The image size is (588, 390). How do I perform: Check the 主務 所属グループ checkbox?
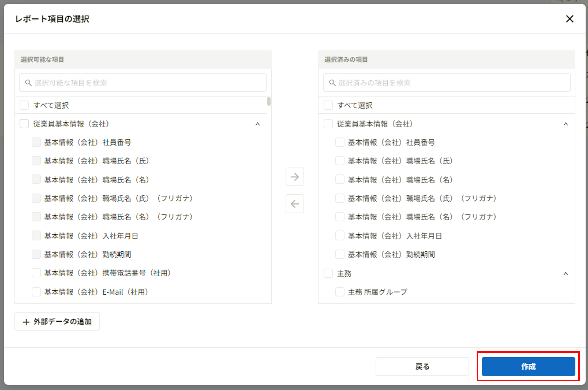[x=340, y=292]
